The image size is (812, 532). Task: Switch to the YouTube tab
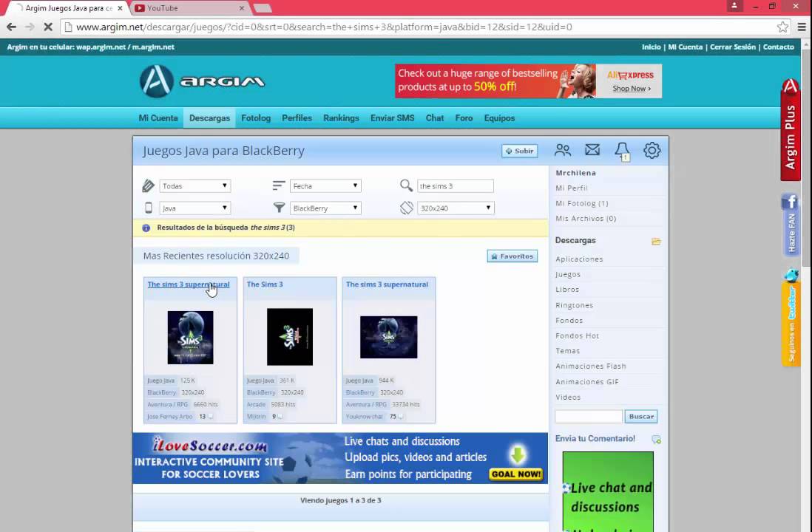click(x=189, y=8)
